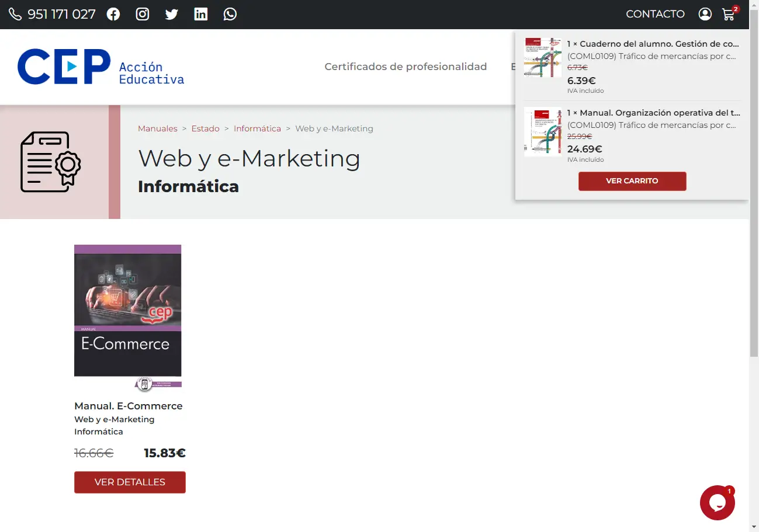Open Cuaderno del alumno cart item
This screenshot has width=759, height=532.
pos(653,44)
